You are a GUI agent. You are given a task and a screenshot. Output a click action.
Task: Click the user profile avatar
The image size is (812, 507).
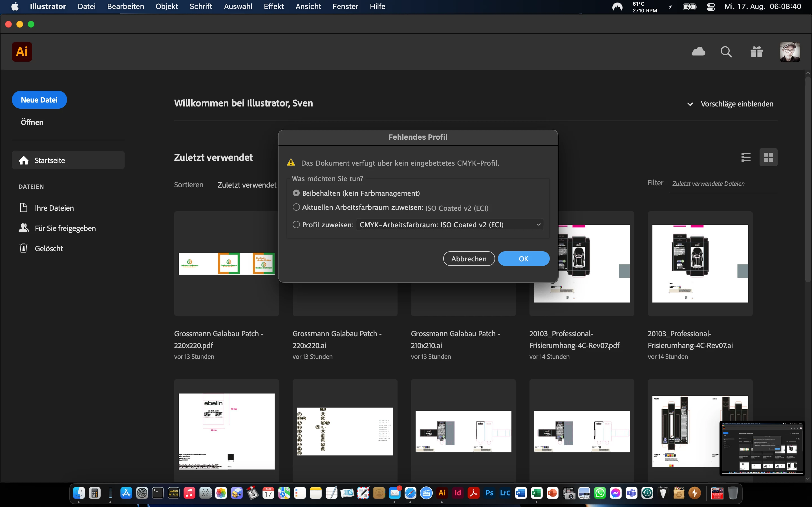tap(789, 52)
